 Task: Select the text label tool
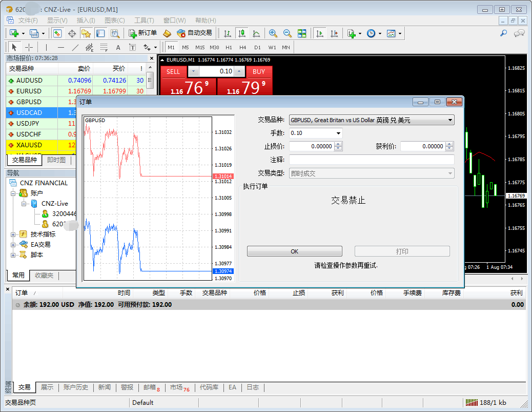click(133, 47)
